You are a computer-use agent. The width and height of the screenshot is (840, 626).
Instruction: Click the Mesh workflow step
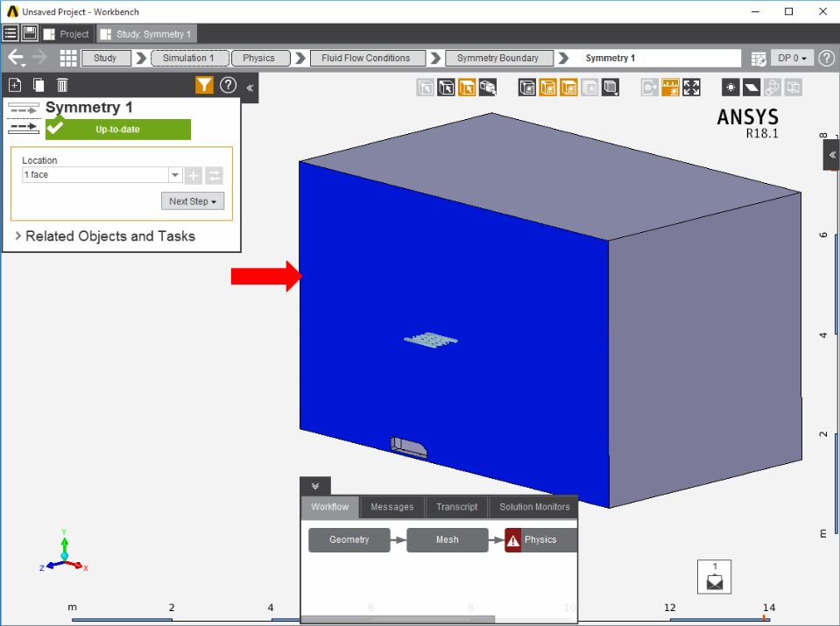click(x=448, y=540)
